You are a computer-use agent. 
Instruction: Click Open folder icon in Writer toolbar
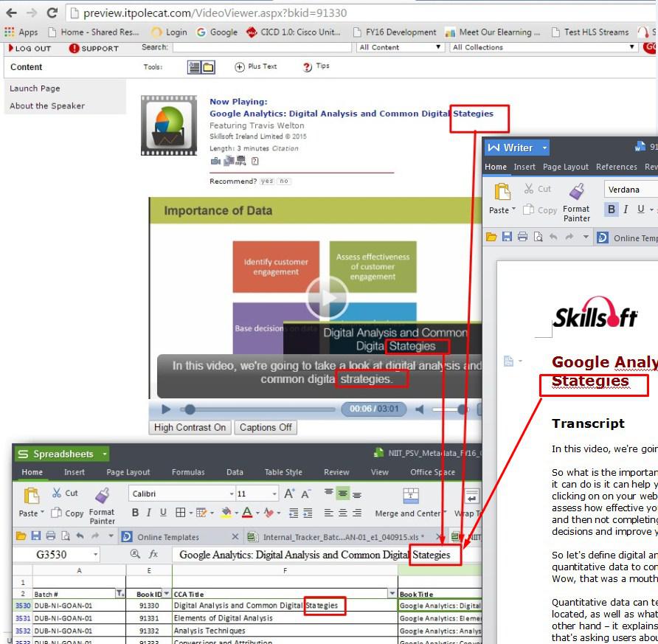[491, 237]
